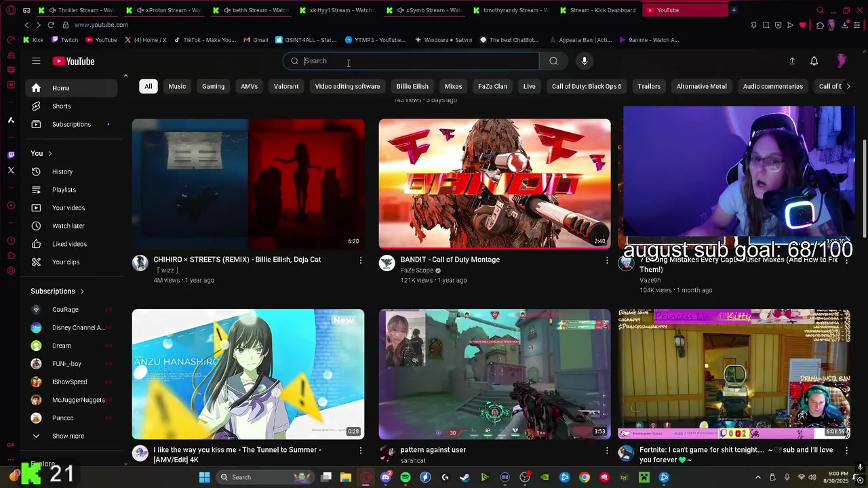Viewport: 868px width, 488px height.
Task: Open the 9anime bookmark
Action: 649,40
